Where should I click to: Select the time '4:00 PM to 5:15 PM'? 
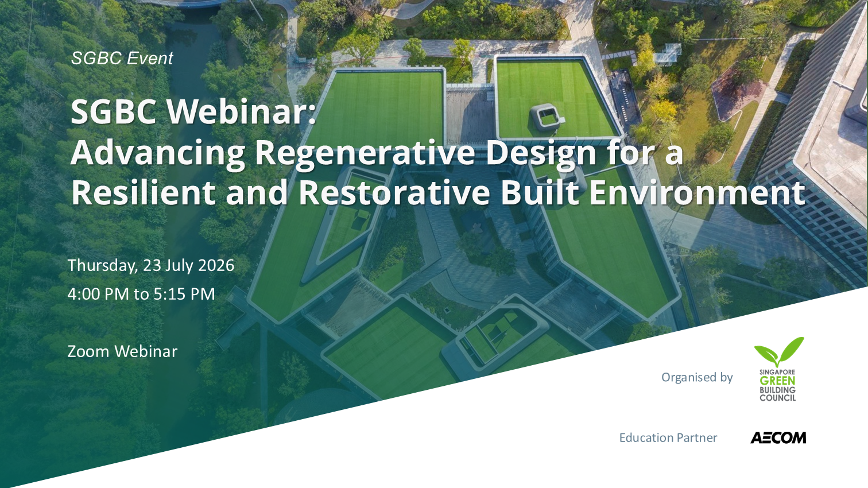point(141,294)
